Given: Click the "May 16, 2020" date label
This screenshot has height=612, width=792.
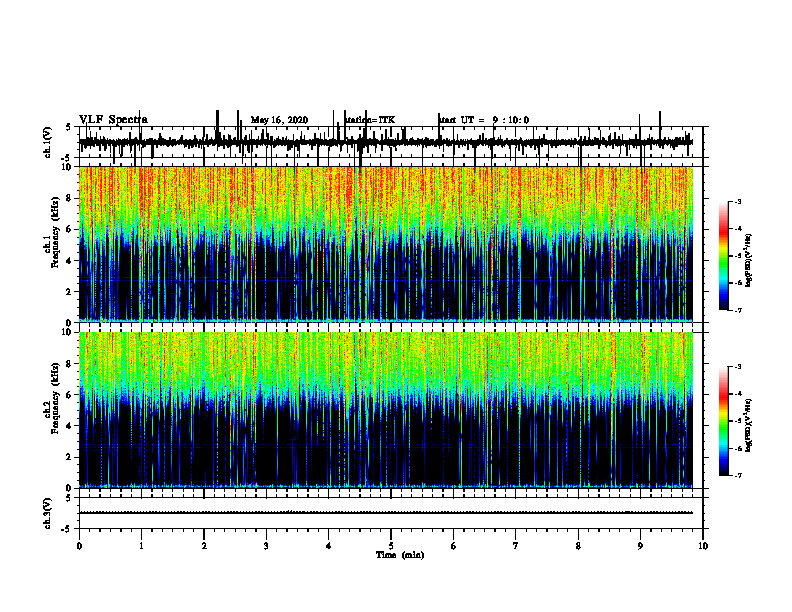Looking at the screenshot, I should (279, 120).
